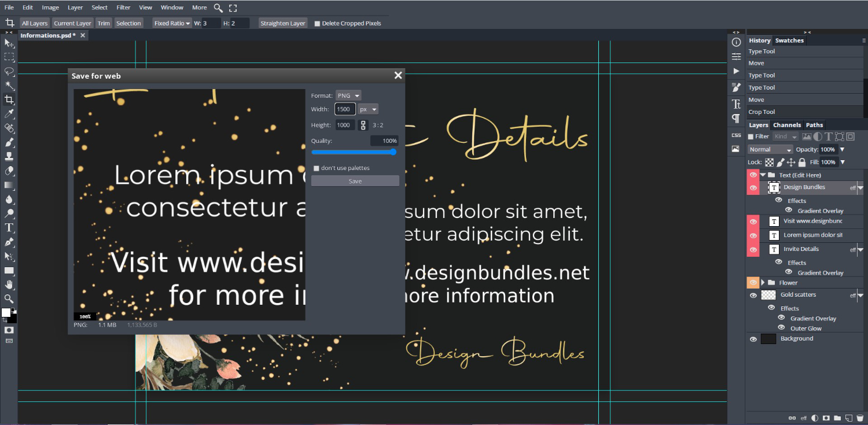Select the Eyedropper tool

pyautogui.click(x=9, y=114)
